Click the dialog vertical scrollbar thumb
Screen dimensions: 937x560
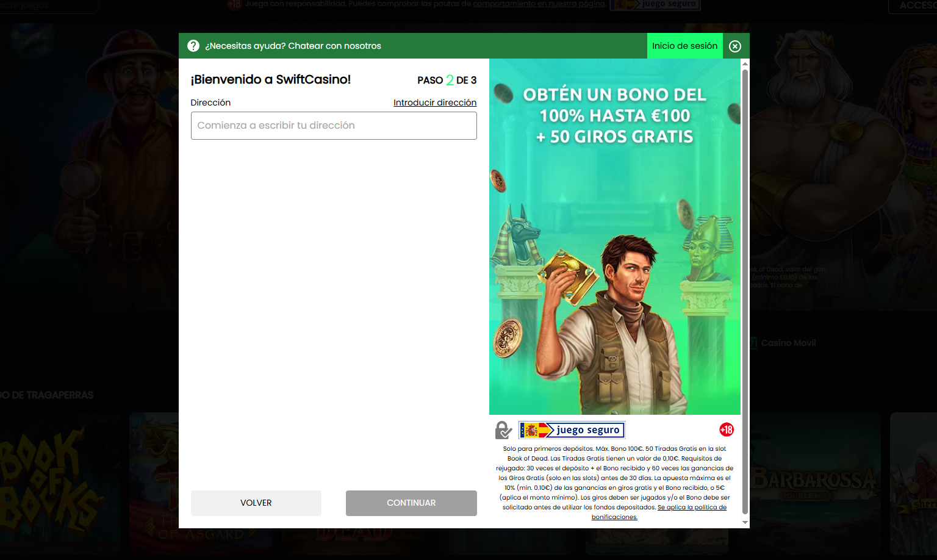pyautogui.click(x=745, y=292)
